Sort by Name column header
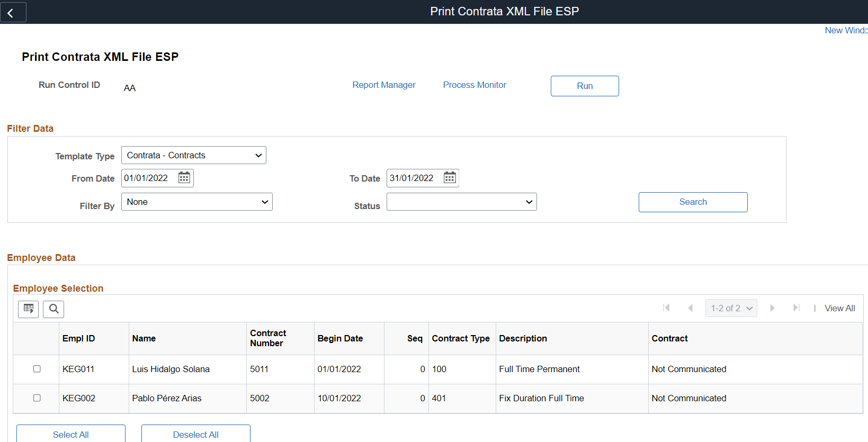 click(x=144, y=338)
